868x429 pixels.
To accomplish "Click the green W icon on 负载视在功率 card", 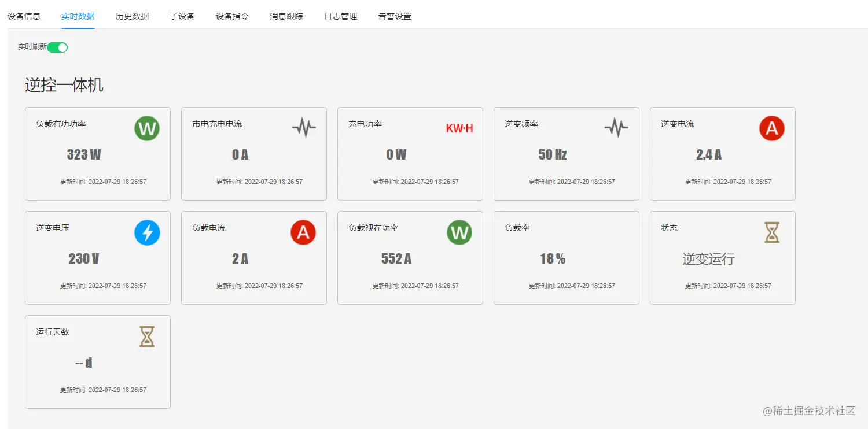I will (x=459, y=232).
